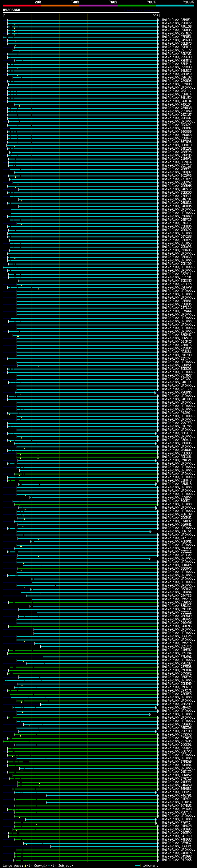This screenshot has width=197, height=868.
Task: Select the UniRef100_C5XCR2 label
Action: click(177, 125)
